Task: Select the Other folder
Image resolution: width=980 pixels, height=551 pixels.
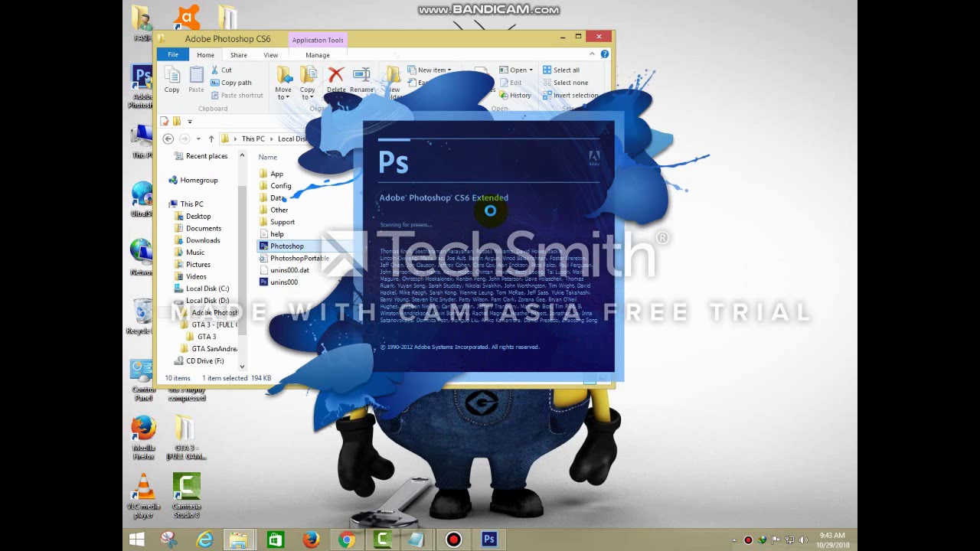Action: (x=273, y=210)
